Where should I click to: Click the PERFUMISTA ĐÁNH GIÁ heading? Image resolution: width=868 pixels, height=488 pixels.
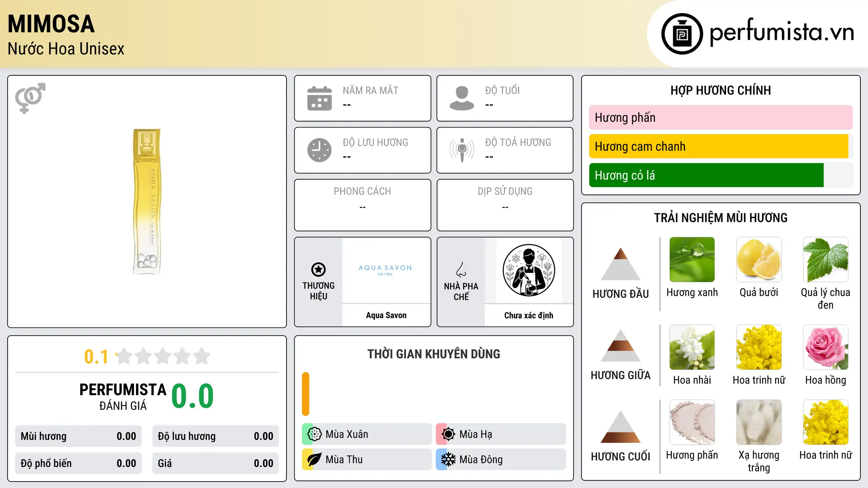coord(123,396)
